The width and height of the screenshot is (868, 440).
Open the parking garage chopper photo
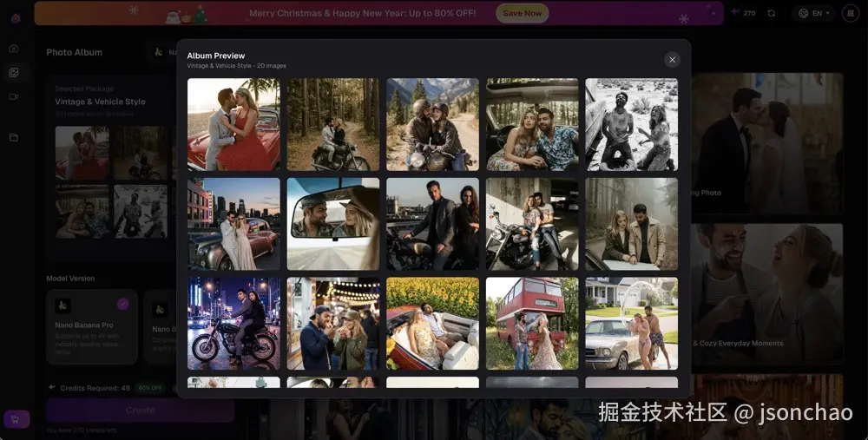click(x=533, y=224)
